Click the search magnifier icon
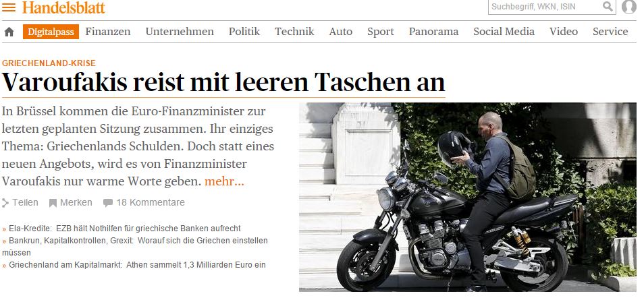Screen dimensions: 644x300 point(608,7)
